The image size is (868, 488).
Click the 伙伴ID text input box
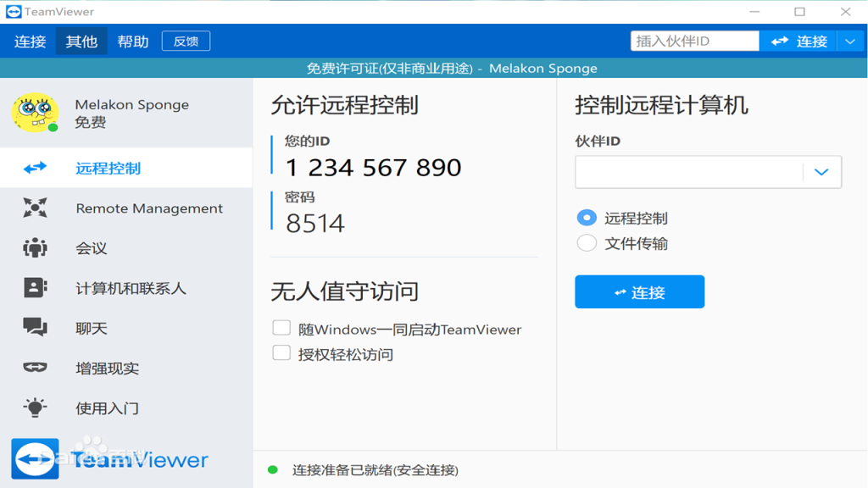coord(689,172)
